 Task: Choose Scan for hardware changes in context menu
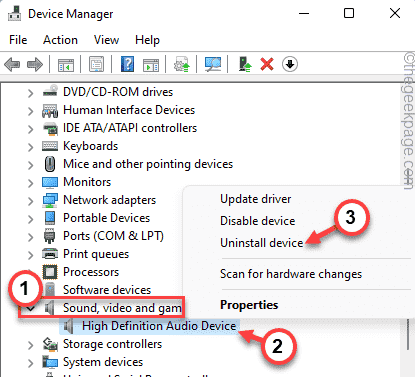[291, 274]
